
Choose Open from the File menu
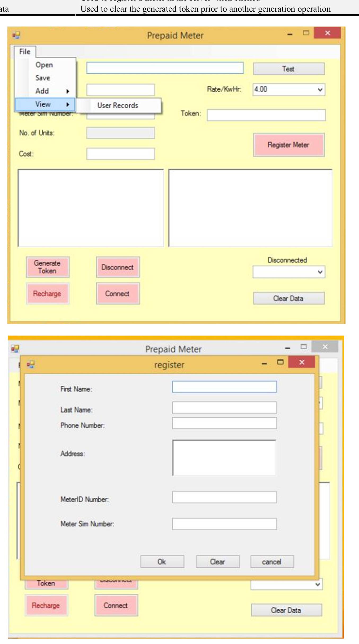pyautogui.click(x=44, y=65)
